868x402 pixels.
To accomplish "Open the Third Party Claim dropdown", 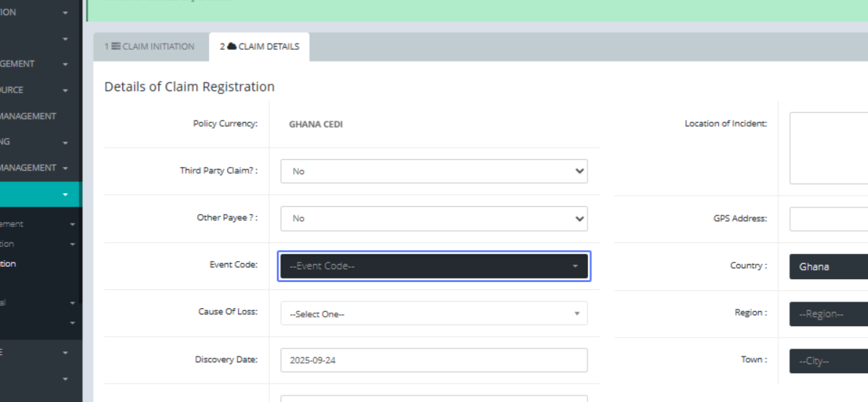I will (x=433, y=171).
